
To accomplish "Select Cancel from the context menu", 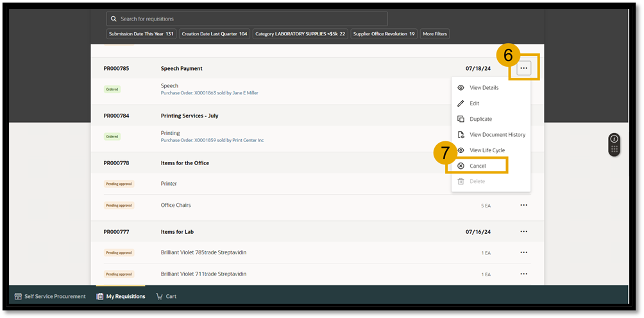I will (477, 166).
